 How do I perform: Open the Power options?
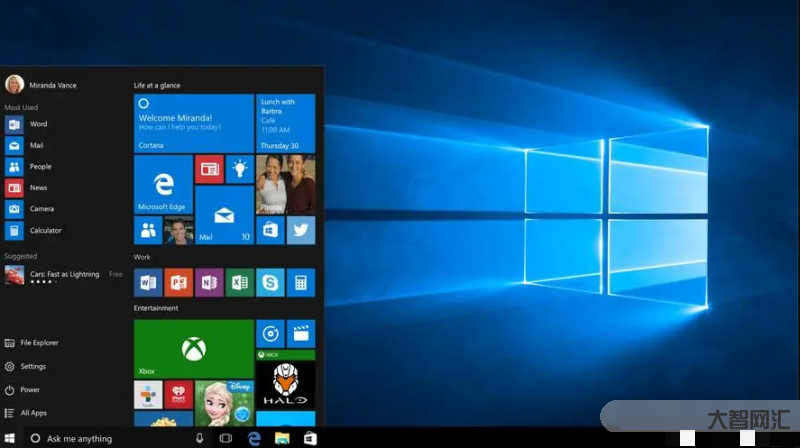click(30, 390)
